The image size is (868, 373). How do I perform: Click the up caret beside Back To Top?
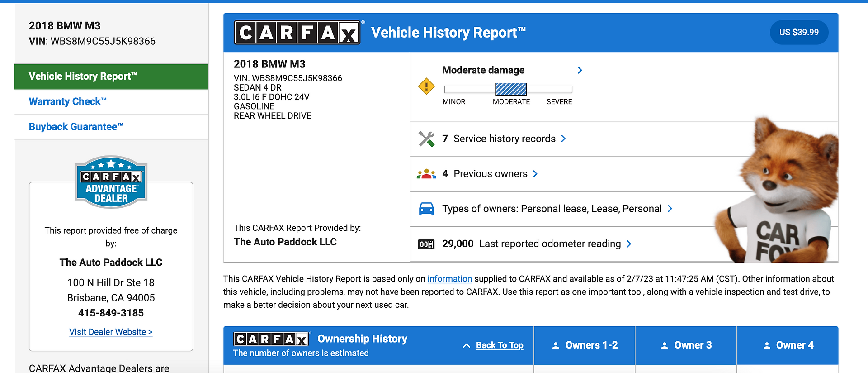pyautogui.click(x=467, y=346)
